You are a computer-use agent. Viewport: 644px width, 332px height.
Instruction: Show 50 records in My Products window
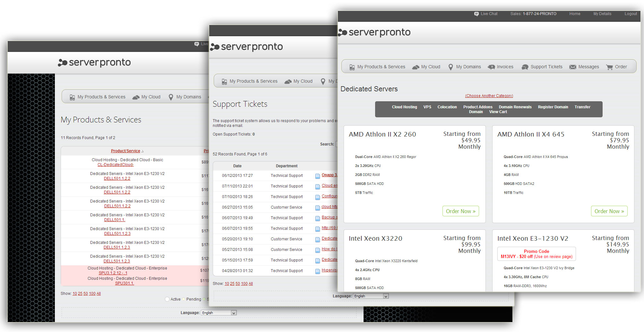[x=86, y=294]
